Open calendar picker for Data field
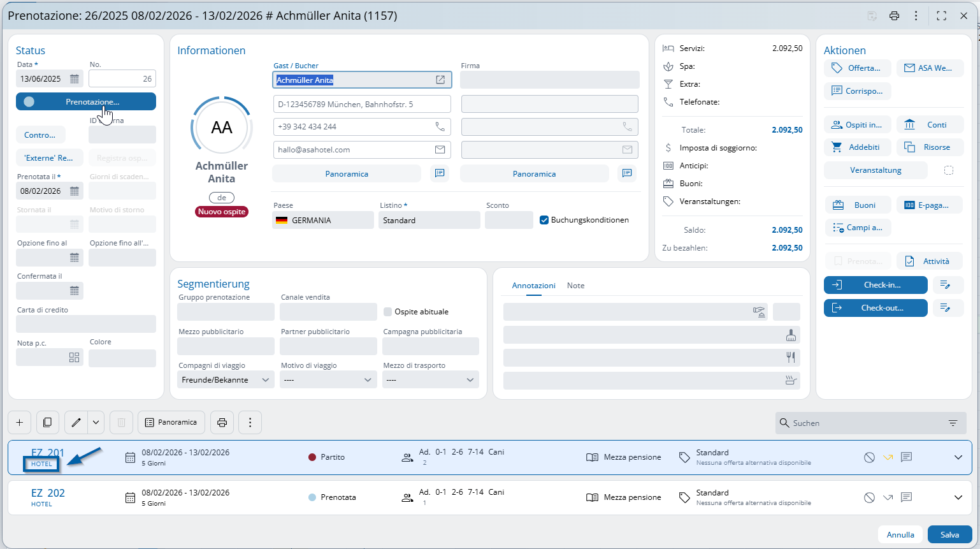The image size is (980, 549). [x=75, y=79]
